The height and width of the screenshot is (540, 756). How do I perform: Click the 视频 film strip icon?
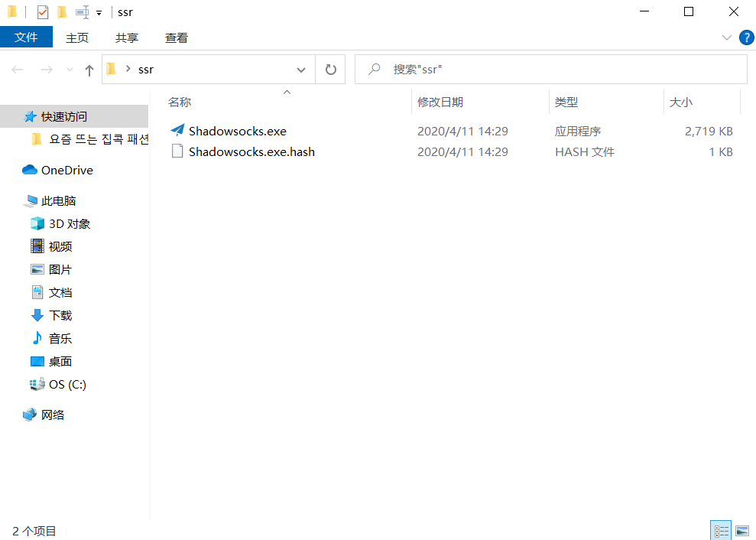coord(37,246)
